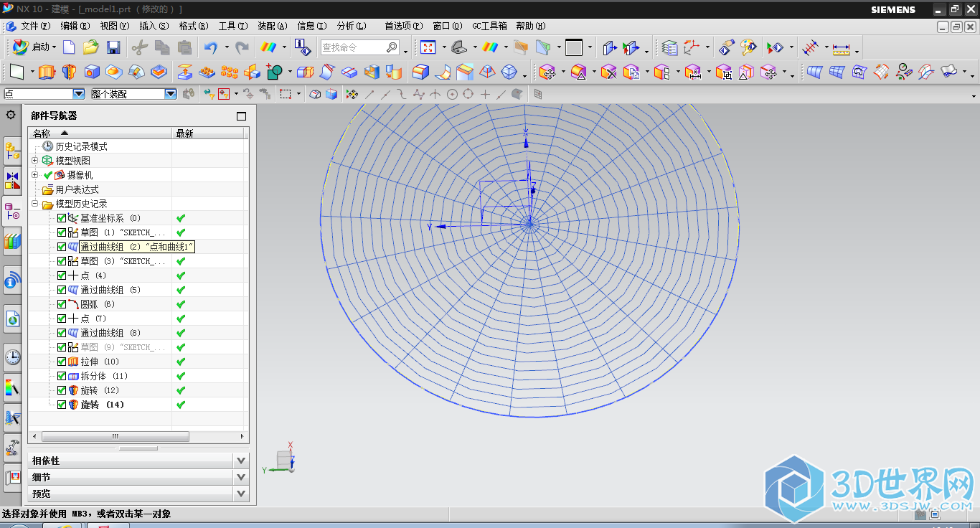Maximize the 部件导航器 panel
Screen dimensions: 980x528
click(241, 116)
